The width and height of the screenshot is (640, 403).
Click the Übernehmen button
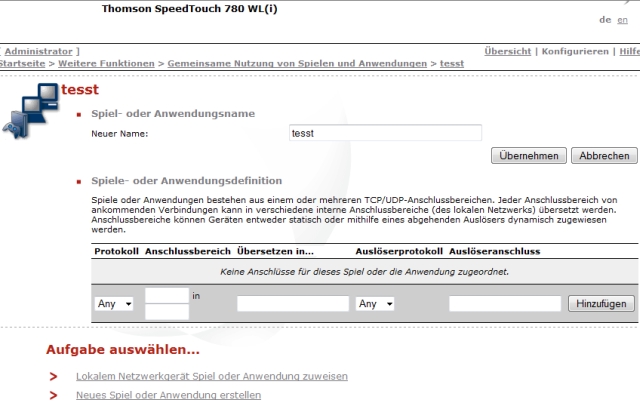[529, 156]
